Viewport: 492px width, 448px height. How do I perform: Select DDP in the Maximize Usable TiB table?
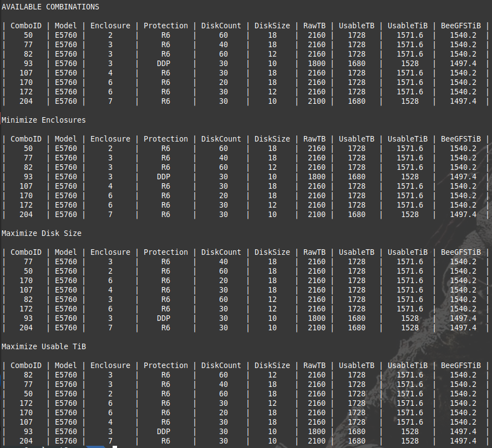(x=164, y=432)
